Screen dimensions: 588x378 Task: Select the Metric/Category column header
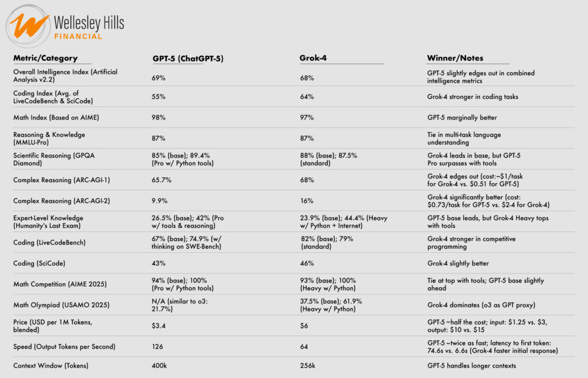[45, 58]
